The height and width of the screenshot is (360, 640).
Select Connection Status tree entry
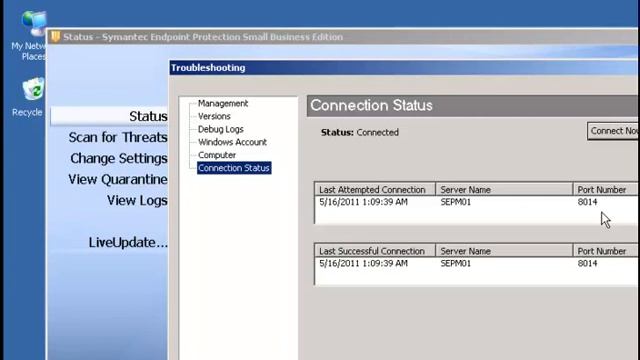pyautogui.click(x=234, y=168)
